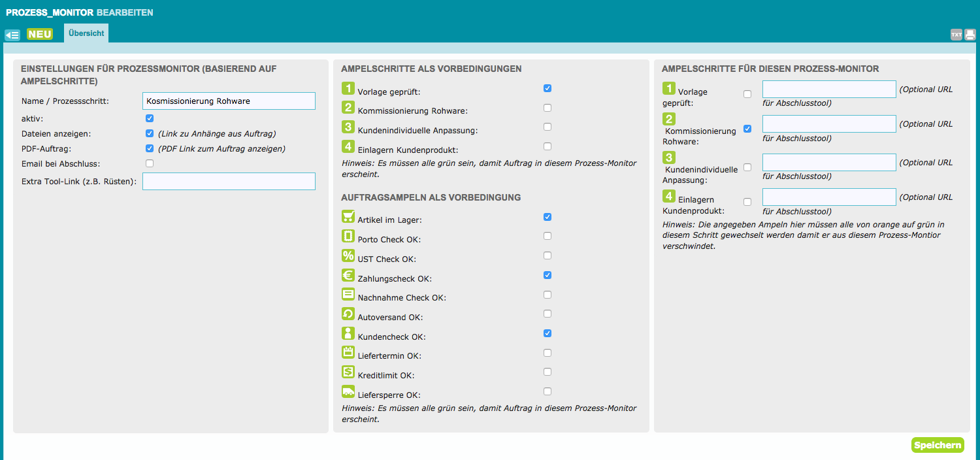The height and width of the screenshot is (460, 980).
Task: Click the printer icon
Action: point(970,35)
